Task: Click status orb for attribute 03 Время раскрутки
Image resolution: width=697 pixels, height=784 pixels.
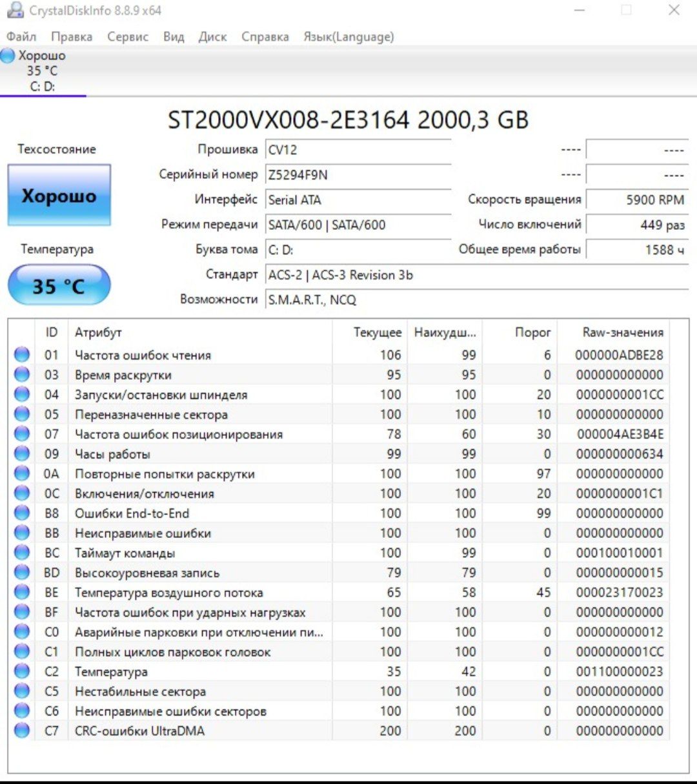Action: (x=22, y=375)
